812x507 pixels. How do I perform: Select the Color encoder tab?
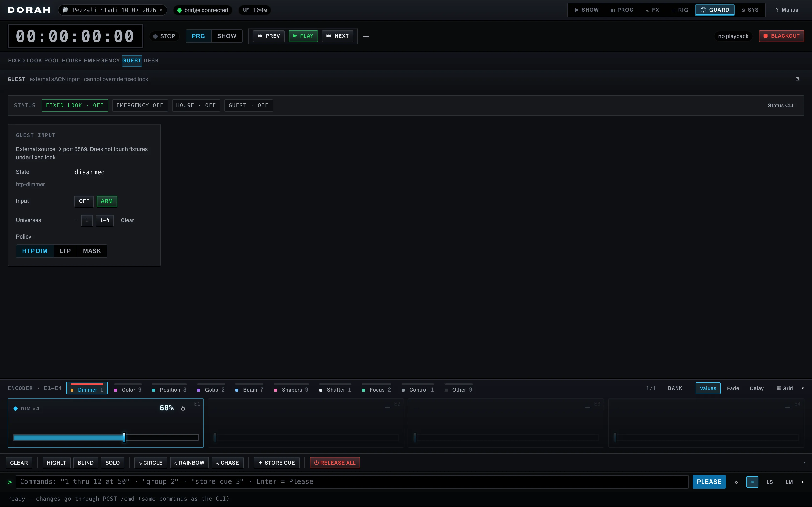[x=128, y=389]
